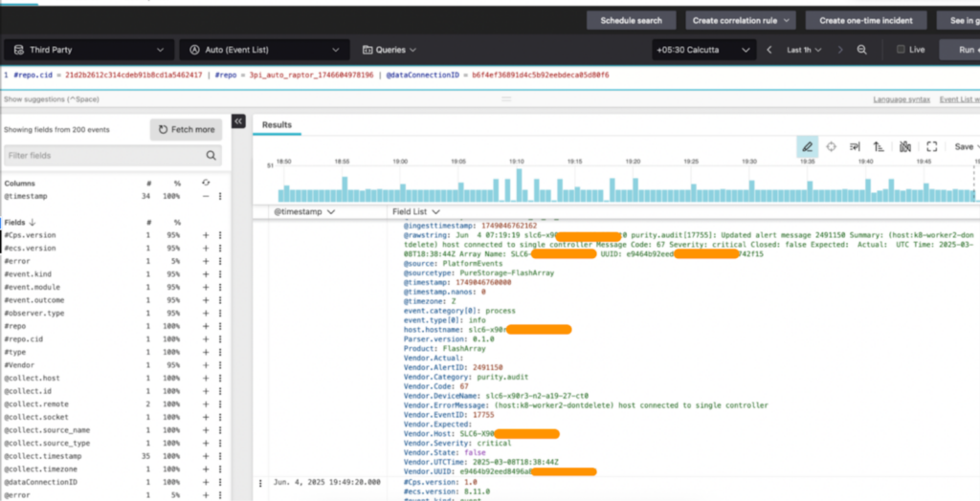Click the zoom out magnifier icon
Image resolution: width=980 pixels, height=501 pixels.
(x=862, y=50)
